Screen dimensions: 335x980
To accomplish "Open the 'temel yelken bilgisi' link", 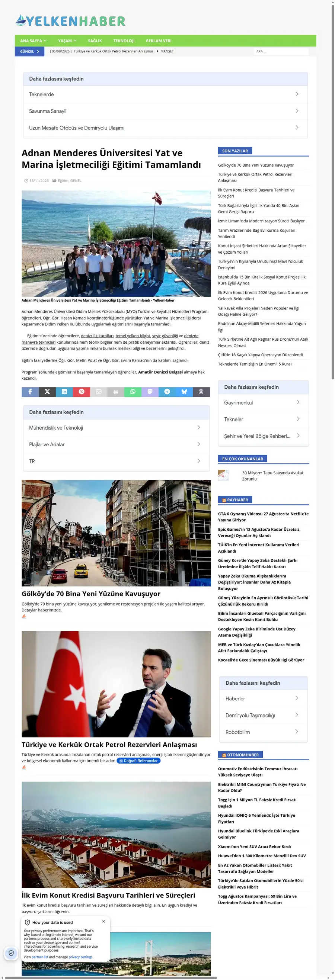I will (x=133, y=336).
